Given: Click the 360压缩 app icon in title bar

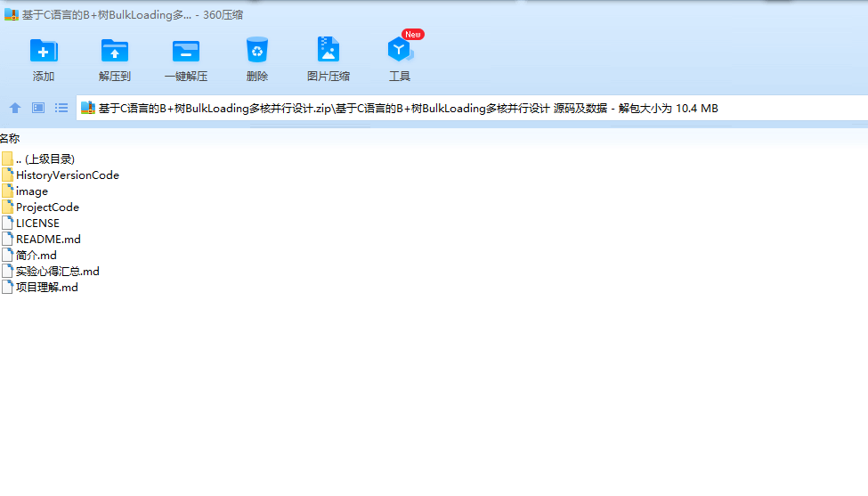Looking at the screenshot, I should 11,15.
